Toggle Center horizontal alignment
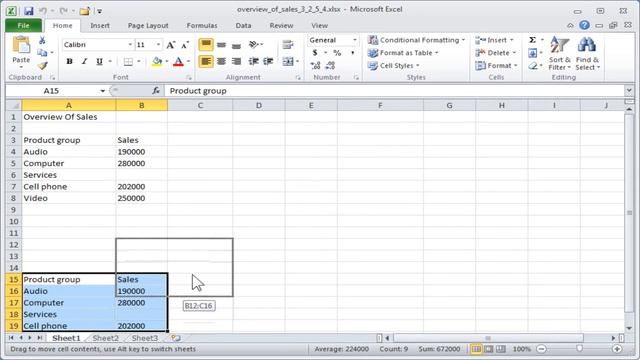The image size is (640, 360). coord(221,61)
